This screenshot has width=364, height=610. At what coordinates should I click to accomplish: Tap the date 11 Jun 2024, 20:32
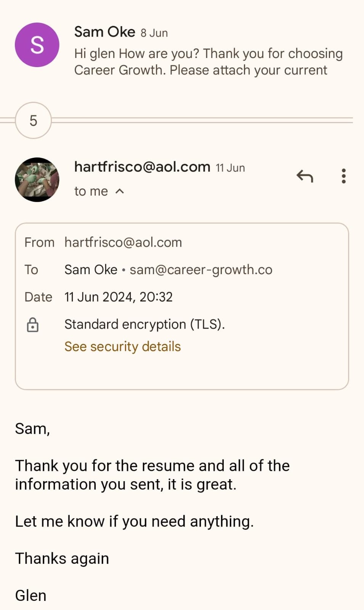pyautogui.click(x=118, y=297)
